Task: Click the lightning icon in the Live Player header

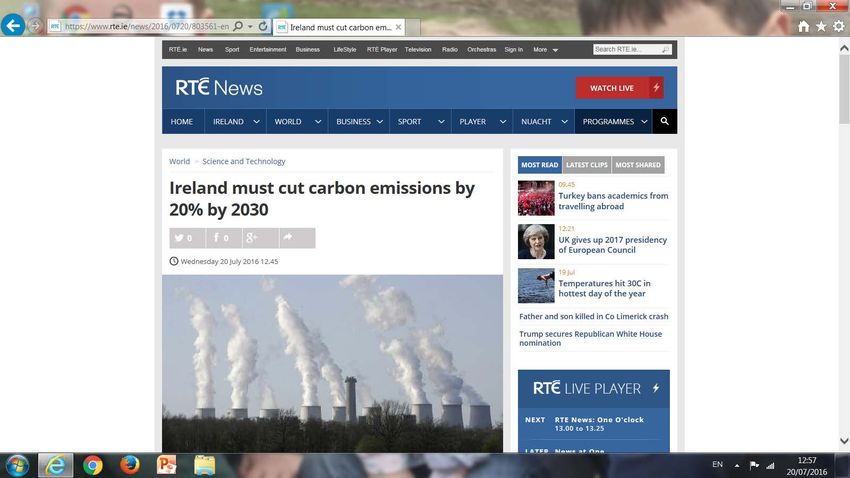Action: [656, 388]
